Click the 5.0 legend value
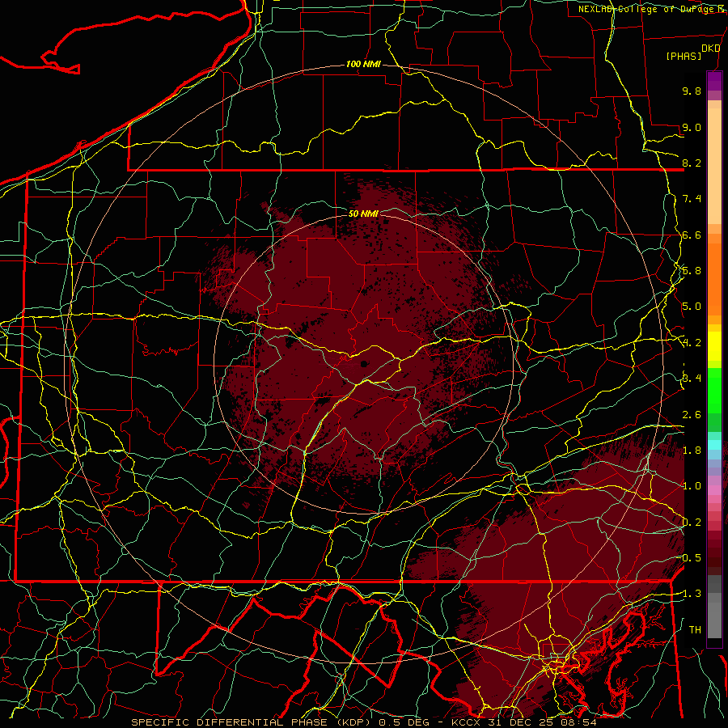728x728 pixels. pos(692,307)
